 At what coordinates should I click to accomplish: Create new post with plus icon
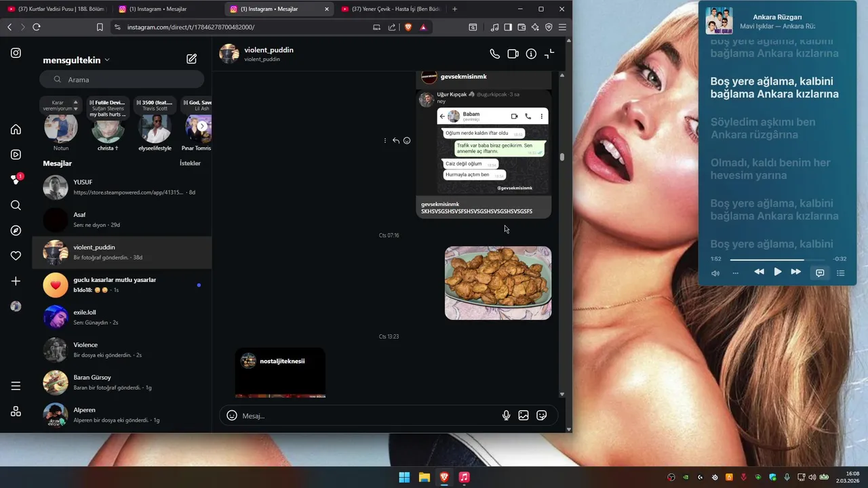pyautogui.click(x=16, y=281)
